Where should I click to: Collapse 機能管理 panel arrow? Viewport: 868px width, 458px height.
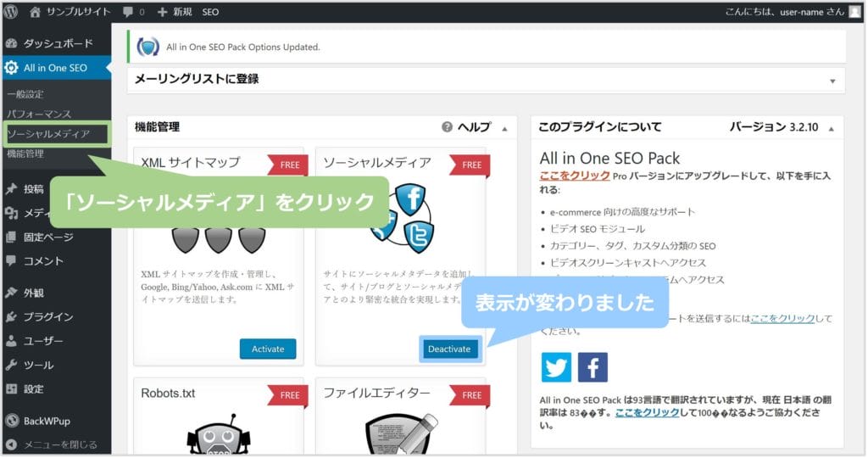tap(505, 129)
